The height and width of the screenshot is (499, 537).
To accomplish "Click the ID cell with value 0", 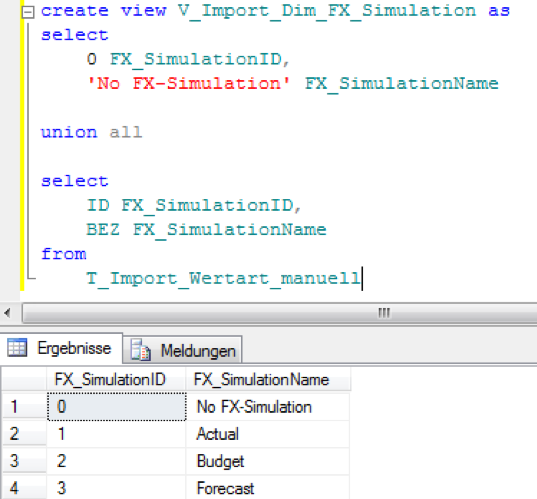I will pos(116,407).
